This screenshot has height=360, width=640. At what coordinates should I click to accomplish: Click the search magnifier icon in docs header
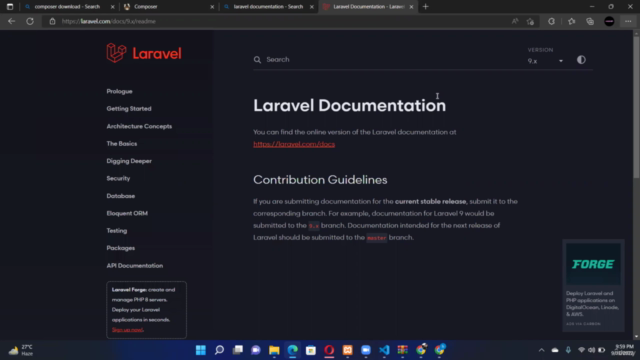tap(257, 60)
